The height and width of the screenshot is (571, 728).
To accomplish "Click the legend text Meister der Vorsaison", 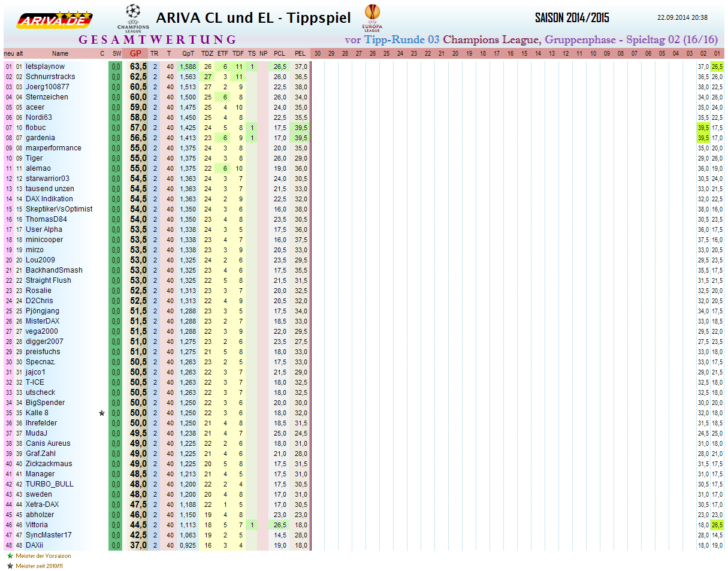I will coord(43,556).
